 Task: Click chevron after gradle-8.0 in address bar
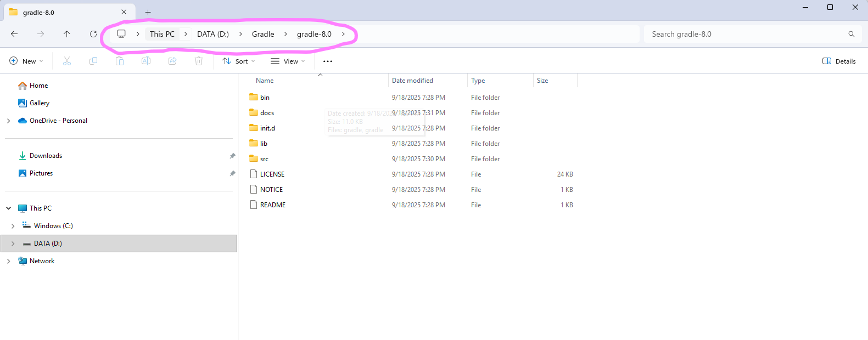click(x=343, y=34)
